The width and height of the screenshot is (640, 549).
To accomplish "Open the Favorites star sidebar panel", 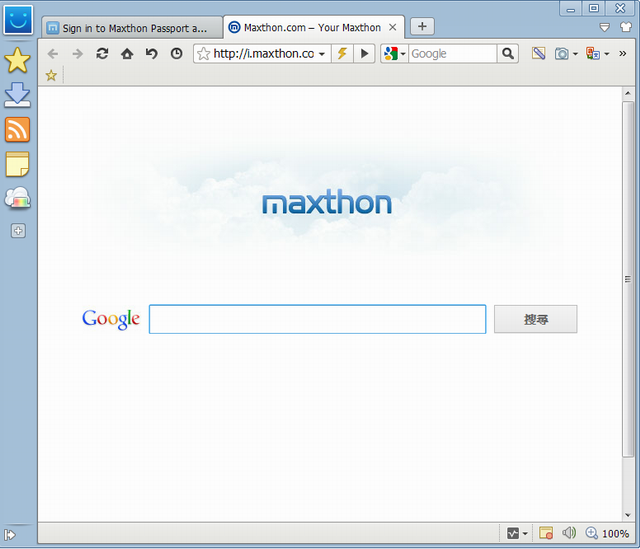I will pyautogui.click(x=18, y=61).
